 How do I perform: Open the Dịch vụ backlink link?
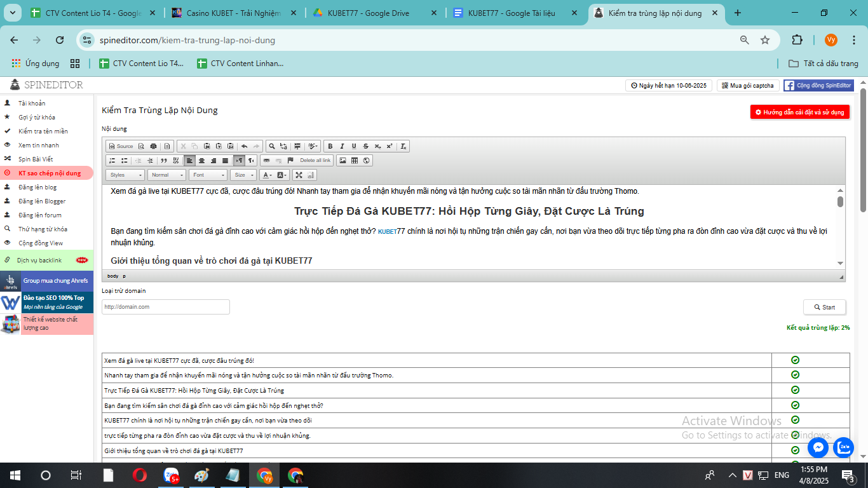39,260
